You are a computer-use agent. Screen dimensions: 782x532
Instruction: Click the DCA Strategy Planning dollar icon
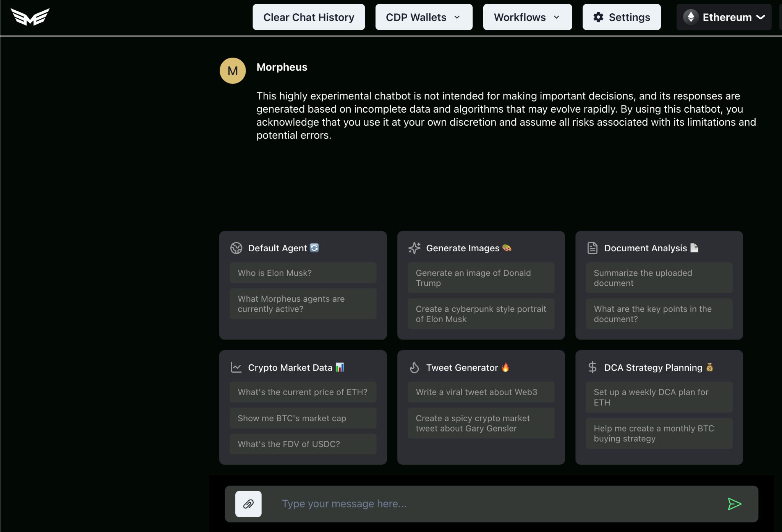tap(593, 367)
